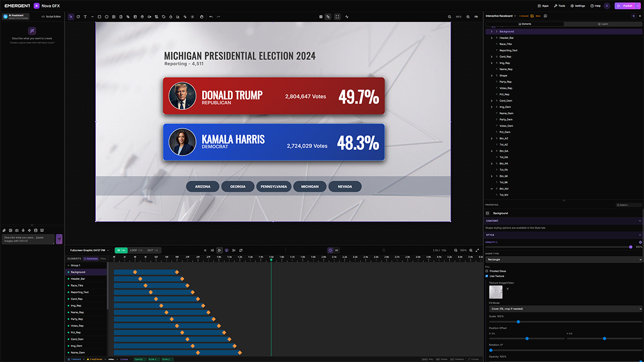Image resolution: width=644 pixels, height=362 pixels.
Task: Open the Fill Mode Cover dropdown
Action: (565, 309)
